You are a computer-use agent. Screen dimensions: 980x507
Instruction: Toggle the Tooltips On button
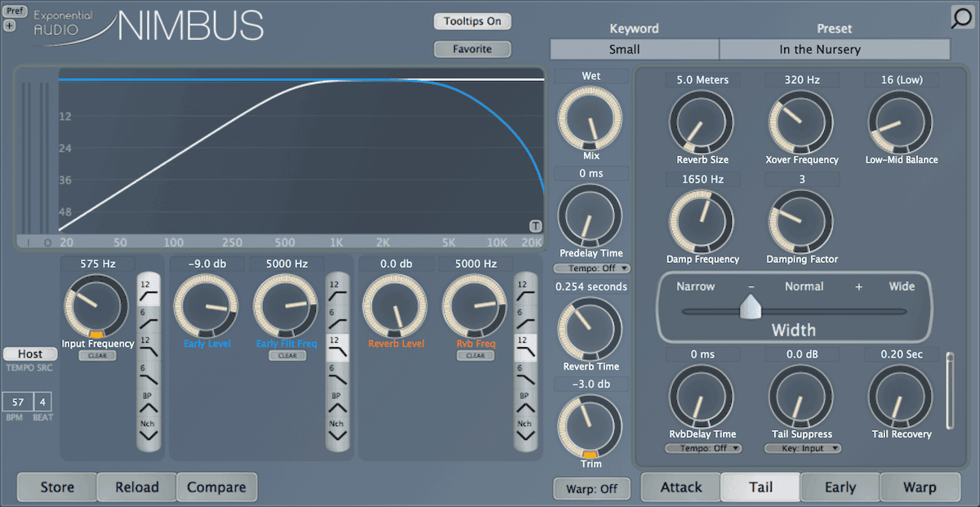tap(473, 21)
